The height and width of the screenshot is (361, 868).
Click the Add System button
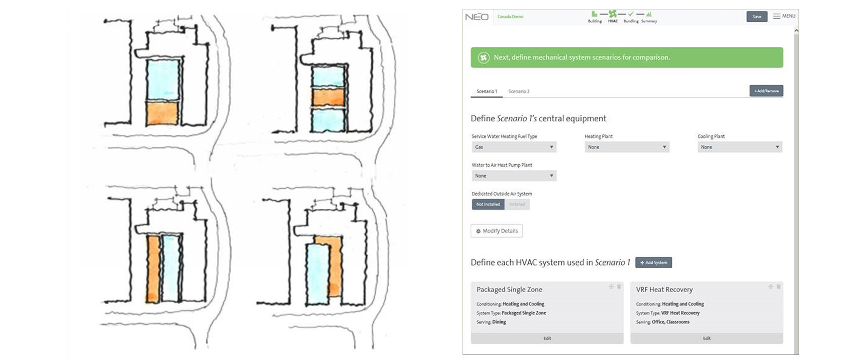654,263
